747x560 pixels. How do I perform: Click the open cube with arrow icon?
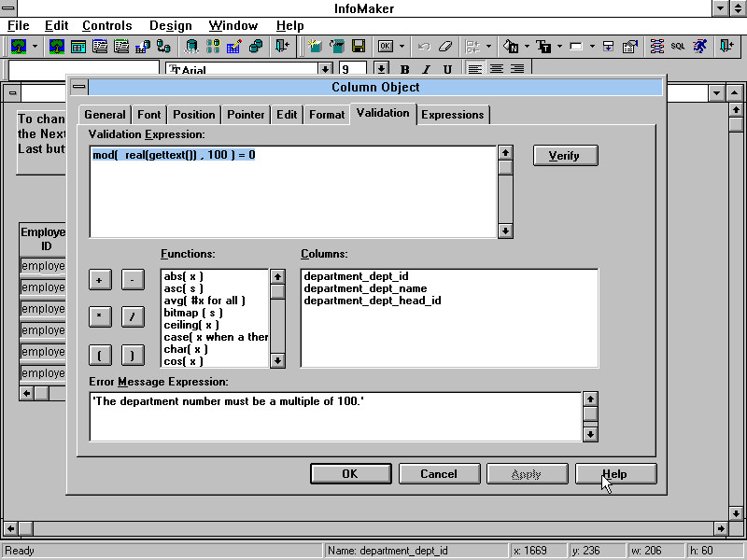coord(337,46)
